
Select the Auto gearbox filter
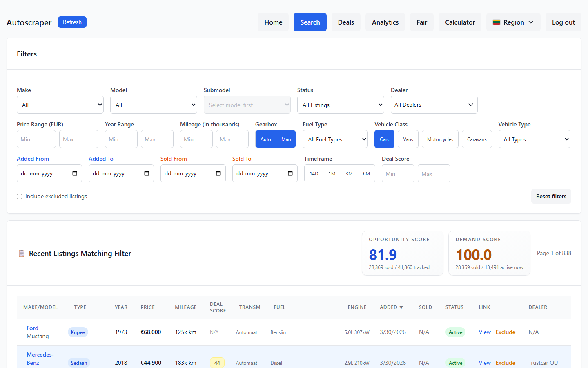pyautogui.click(x=265, y=139)
